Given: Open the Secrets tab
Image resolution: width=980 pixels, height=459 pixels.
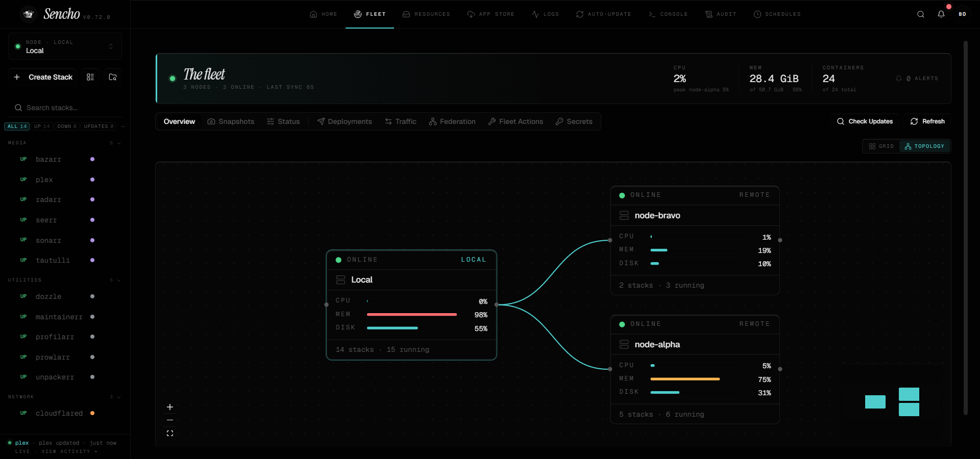Looking at the screenshot, I should click(x=574, y=121).
